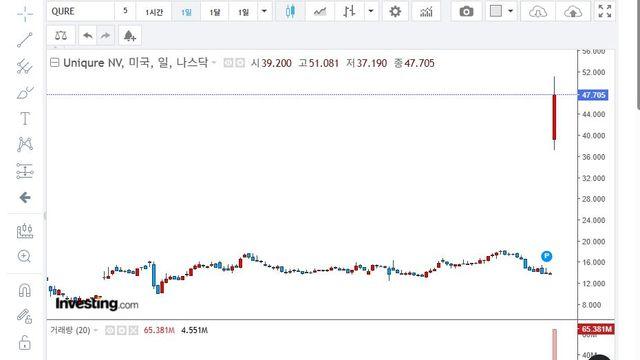Select the brush drawing tool
This screenshot has height=360, width=640.
click(25, 93)
